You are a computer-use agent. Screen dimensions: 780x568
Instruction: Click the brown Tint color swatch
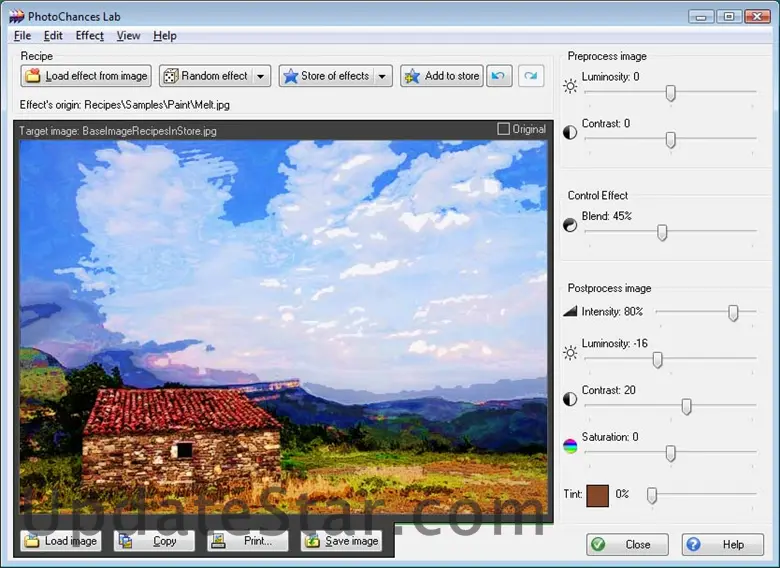point(598,495)
